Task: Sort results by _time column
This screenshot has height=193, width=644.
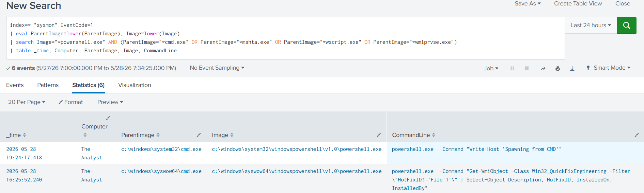Action: click(16, 135)
